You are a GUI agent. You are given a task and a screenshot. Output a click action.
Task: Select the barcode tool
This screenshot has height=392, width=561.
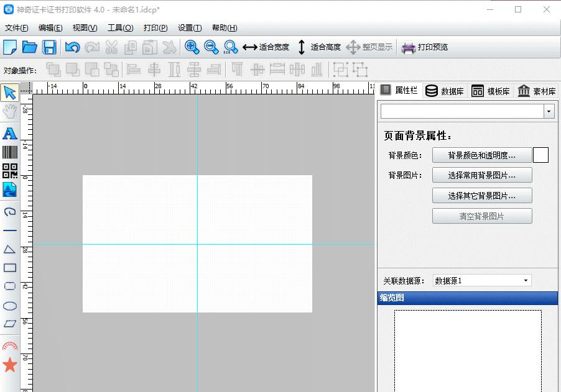pyautogui.click(x=10, y=152)
